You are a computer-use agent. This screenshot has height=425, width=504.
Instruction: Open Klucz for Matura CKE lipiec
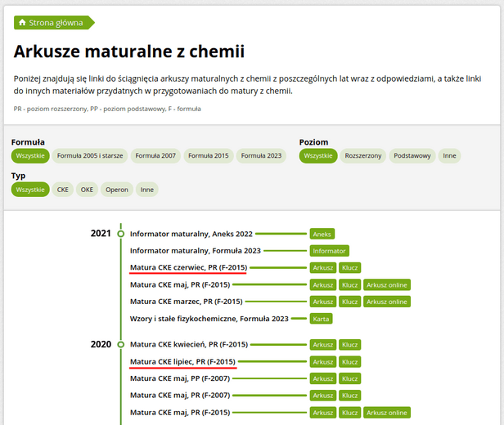[x=349, y=362]
